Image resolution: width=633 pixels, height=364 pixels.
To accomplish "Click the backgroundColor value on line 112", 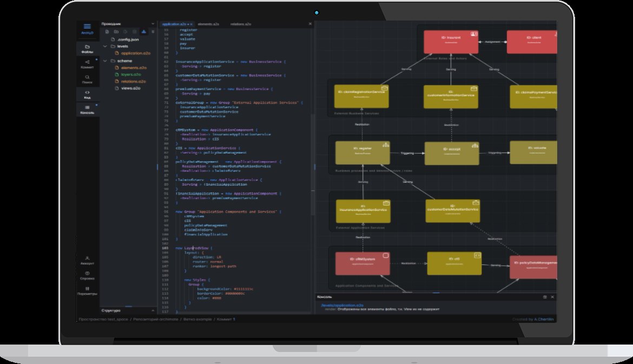I will coord(243,289).
